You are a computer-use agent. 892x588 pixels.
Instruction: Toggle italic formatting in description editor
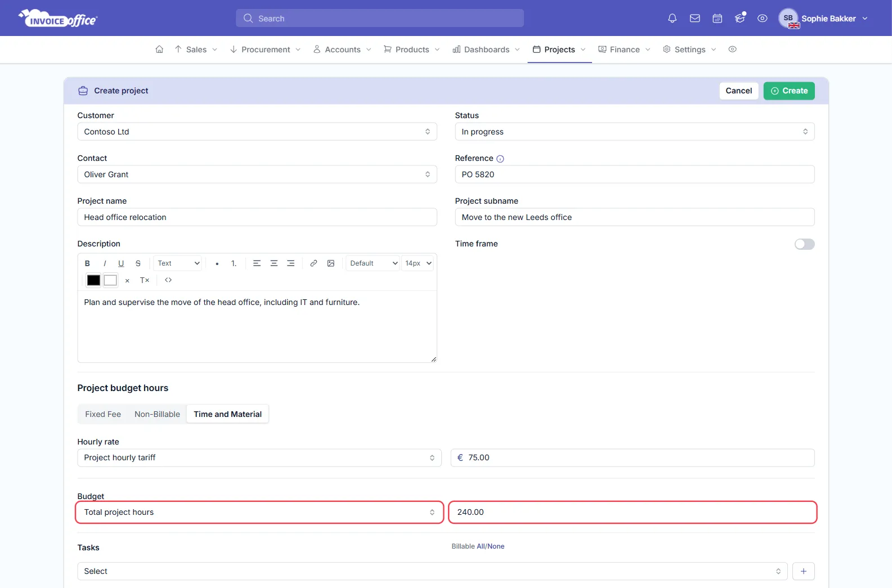pos(105,263)
